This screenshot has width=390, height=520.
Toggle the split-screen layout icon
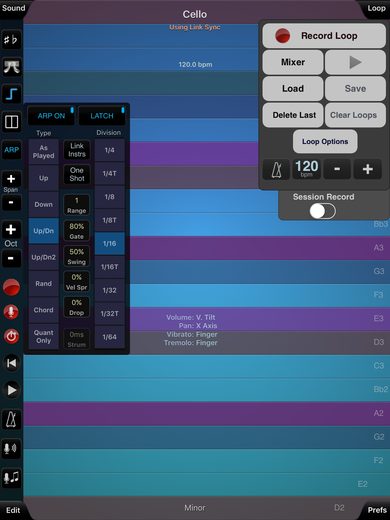tap(11, 122)
